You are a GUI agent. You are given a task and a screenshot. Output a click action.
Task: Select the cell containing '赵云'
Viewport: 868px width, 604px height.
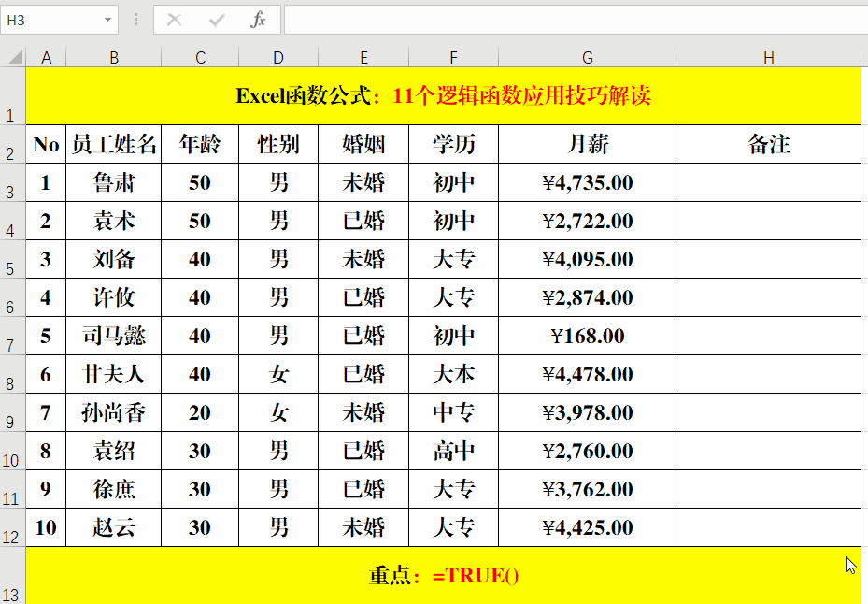point(113,527)
